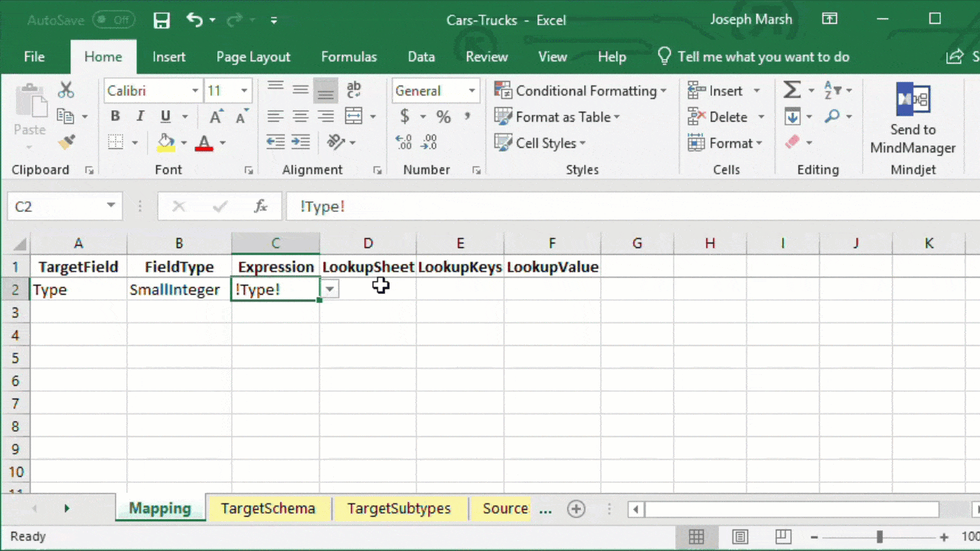Toggle Italic formatting
The height and width of the screenshot is (551, 980).
coord(140,116)
